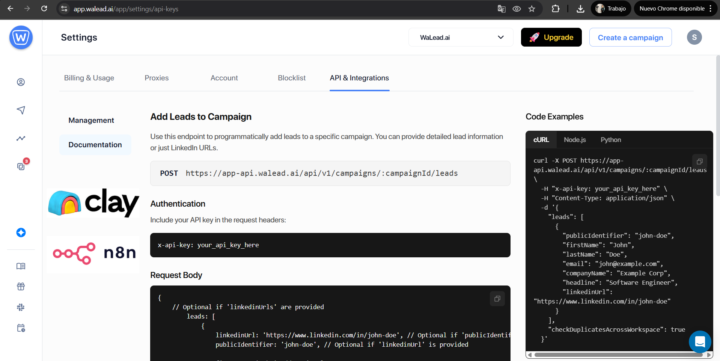Click the code panel horizontal scrollbar
This screenshot has height=361, width=720.
coord(618,355)
